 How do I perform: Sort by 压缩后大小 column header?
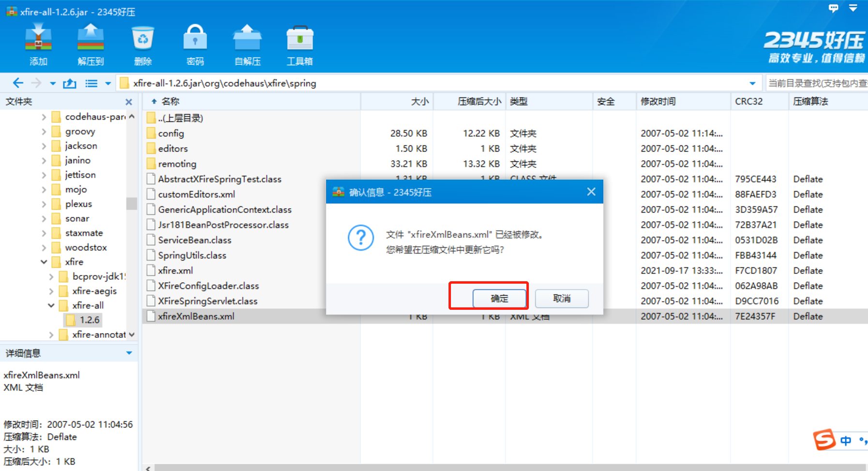[x=470, y=102]
